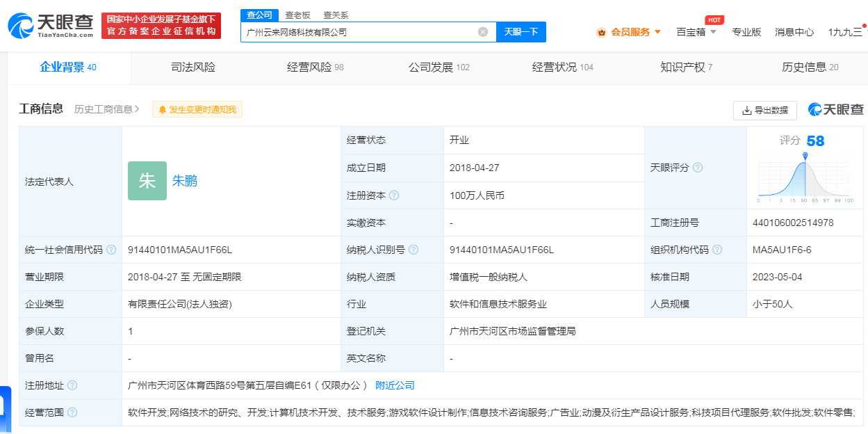Screen dimensions: 868x434
Task: Click the 天眼评分 score distribution chart
Action: tap(805, 178)
